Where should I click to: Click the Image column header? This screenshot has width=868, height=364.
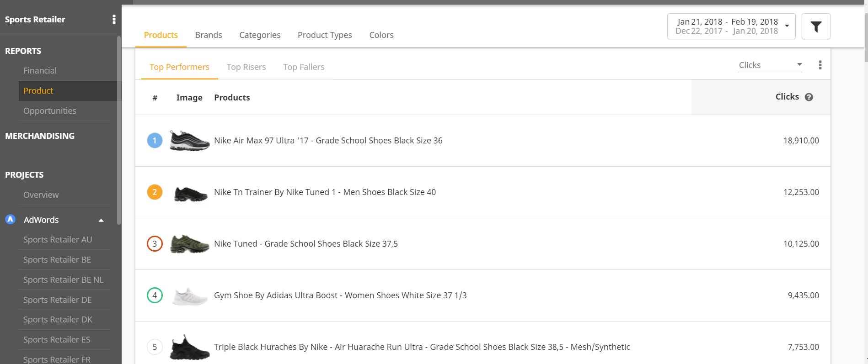(x=189, y=98)
